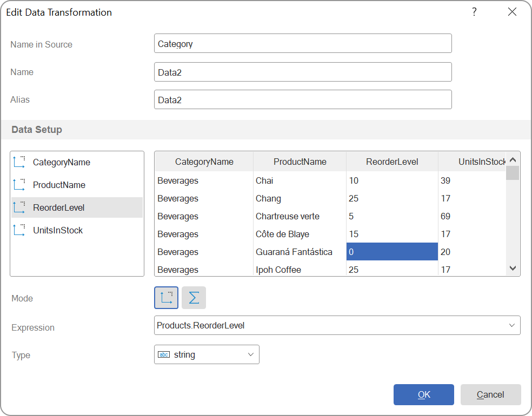Open dialog help via question mark icon
The image size is (532, 416).
(474, 11)
